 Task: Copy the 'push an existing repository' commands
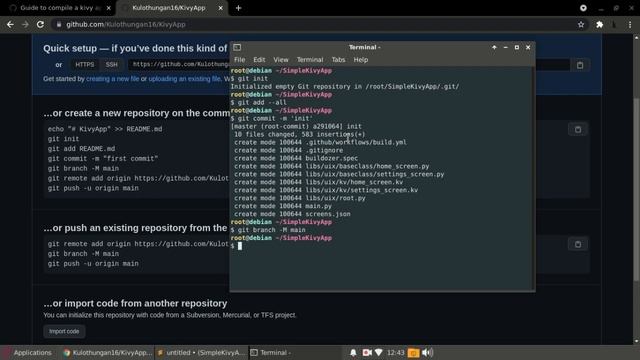click(578, 244)
